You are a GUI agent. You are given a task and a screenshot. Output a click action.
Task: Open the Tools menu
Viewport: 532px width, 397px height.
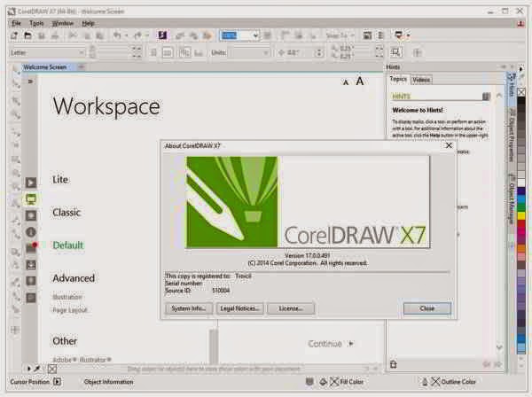pos(36,23)
